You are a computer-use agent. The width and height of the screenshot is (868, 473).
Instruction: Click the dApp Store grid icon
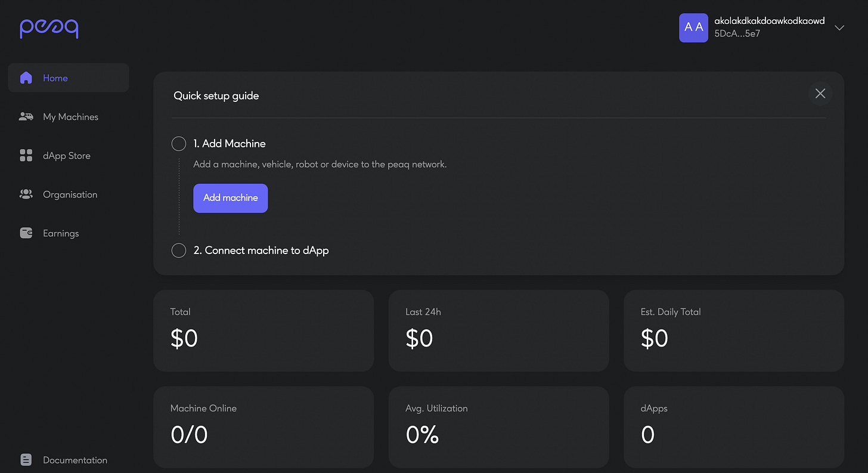pos(26,156)
